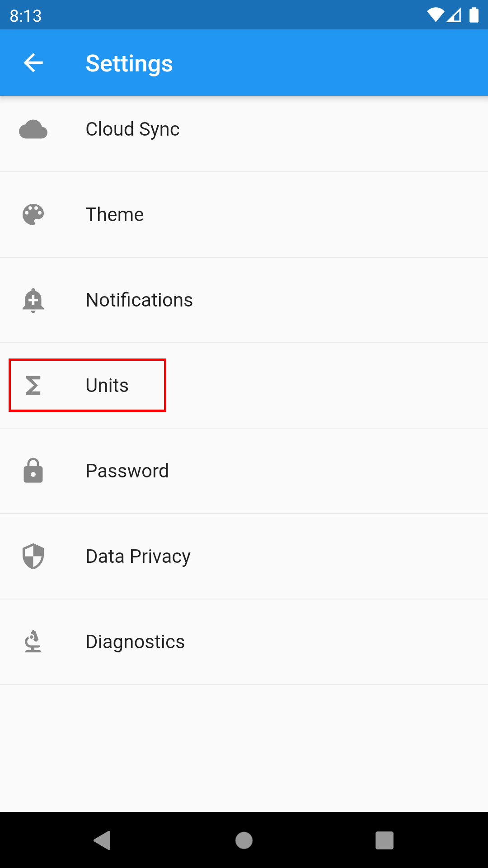Tap the sigma icon beside Units
The height and width of the screenshot is (868, 488).
click(x=33, y=386)
